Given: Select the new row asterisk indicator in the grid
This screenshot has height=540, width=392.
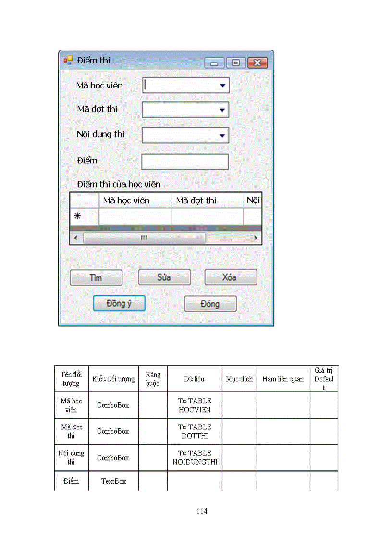Looking at the screenshot, I should pos(77,216).
